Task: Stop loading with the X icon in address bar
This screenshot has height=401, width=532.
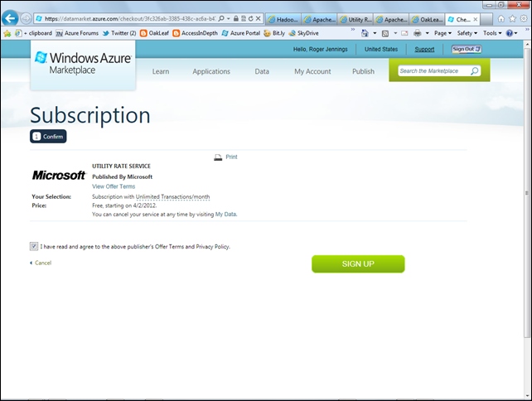Action: pyautogui.click(x=259, y=19)
